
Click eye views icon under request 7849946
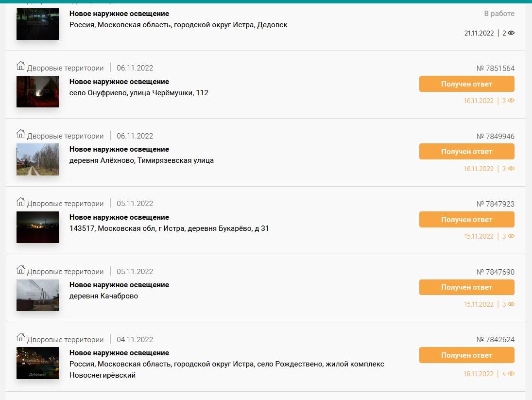point(511,169)
